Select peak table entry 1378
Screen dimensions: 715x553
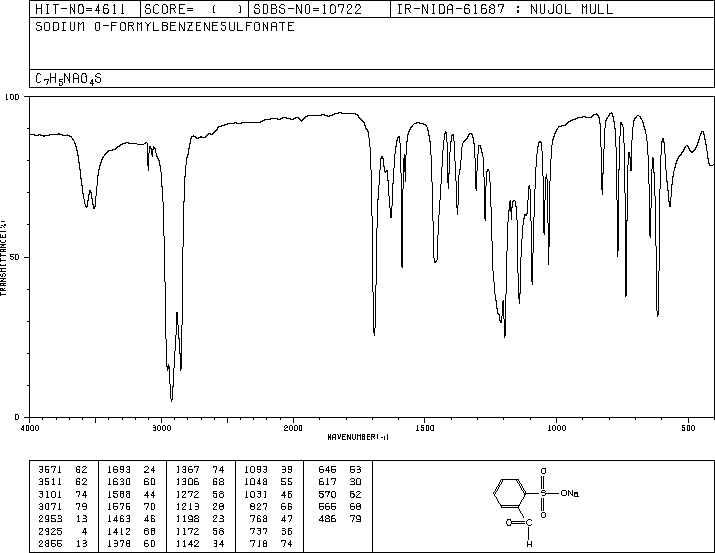tap(131, 544)
